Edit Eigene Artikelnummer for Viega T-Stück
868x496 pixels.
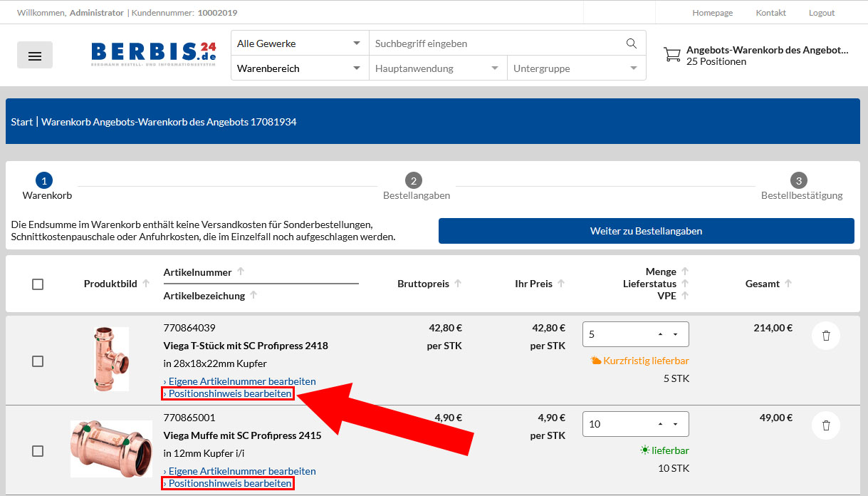pos(239,381)
